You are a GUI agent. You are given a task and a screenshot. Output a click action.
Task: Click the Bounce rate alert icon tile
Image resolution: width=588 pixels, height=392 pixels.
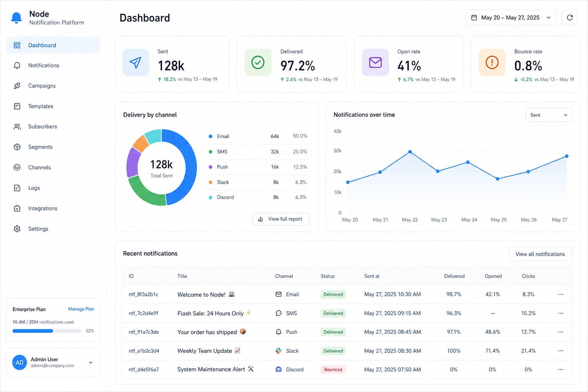click(x=492, y=62)
